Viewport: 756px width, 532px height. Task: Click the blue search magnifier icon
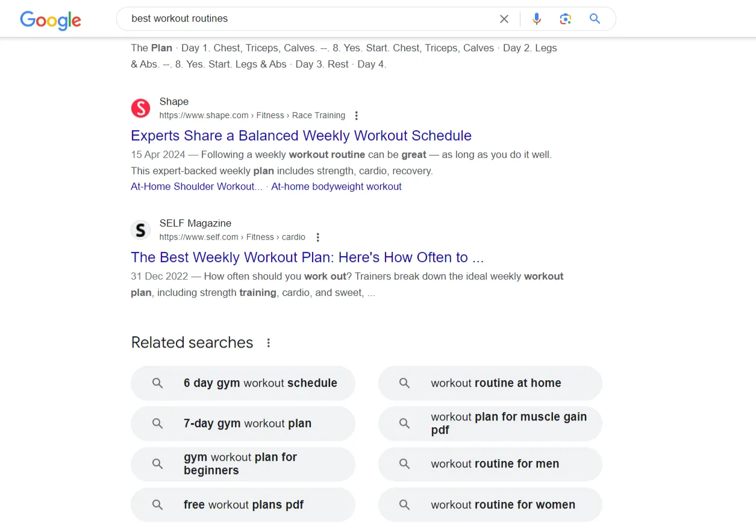595,19
